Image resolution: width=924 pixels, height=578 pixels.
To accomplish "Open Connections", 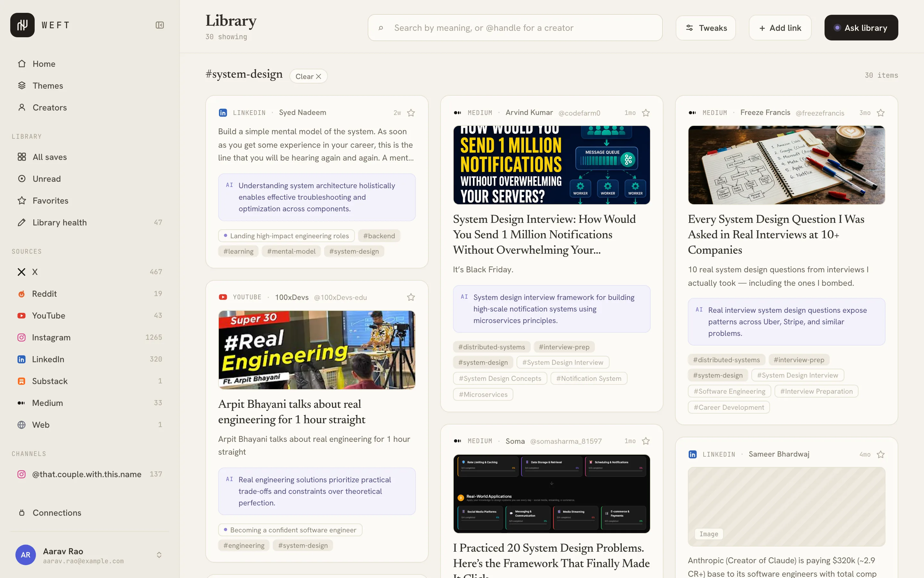I will [90, 512].
